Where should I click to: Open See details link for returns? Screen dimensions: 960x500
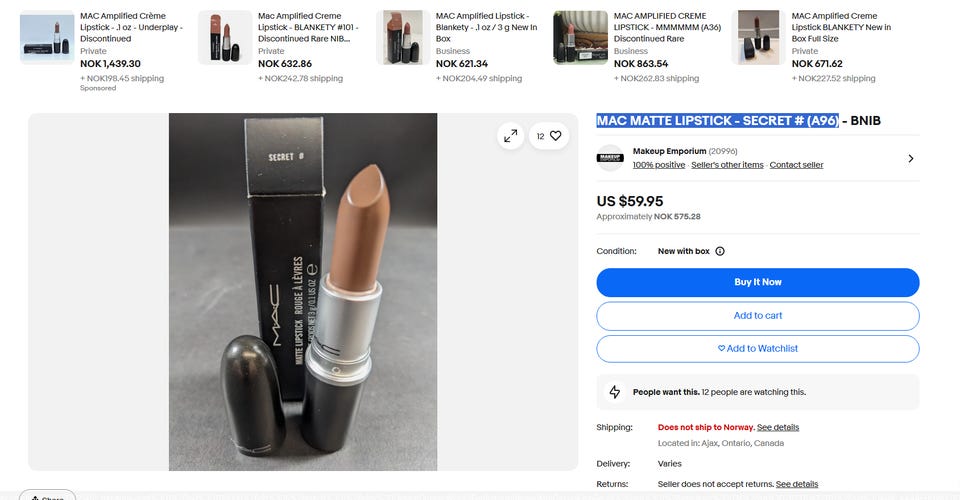click(x=797, y=484)
